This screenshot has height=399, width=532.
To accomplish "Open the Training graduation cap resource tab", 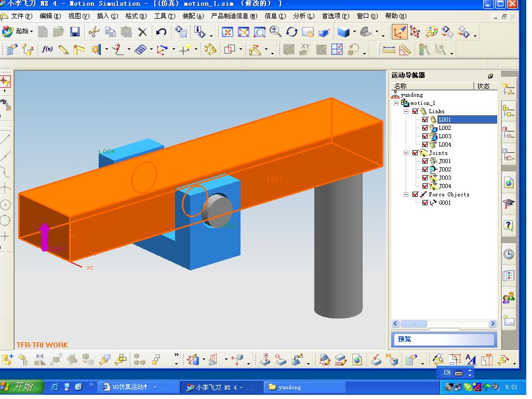I will [x=508, y=204].
